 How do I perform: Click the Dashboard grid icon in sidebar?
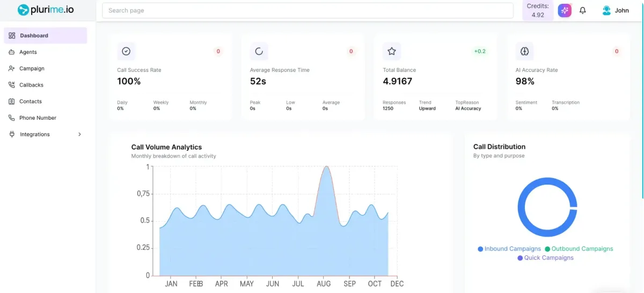[x=12, y=35]
